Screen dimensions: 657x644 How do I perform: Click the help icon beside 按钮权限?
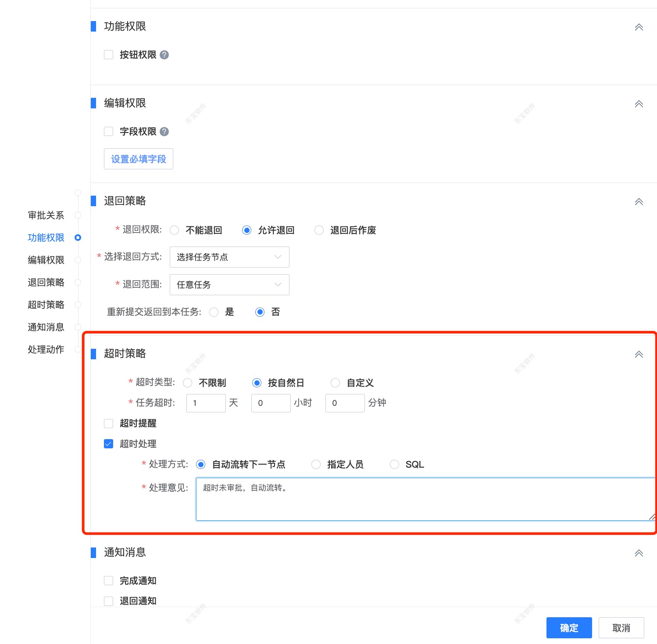click(164, 54)
